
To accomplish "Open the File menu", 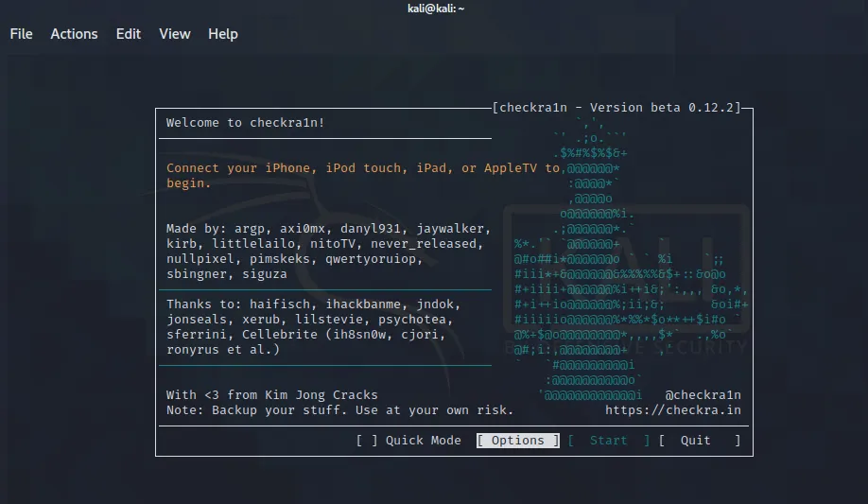I will (x=21, y=34).
